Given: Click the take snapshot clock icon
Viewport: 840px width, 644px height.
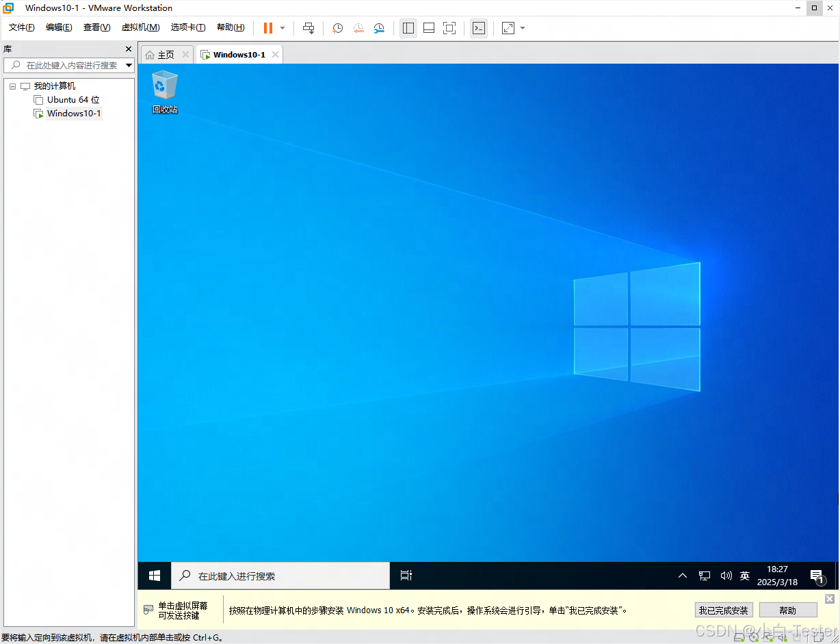Looking at the screenshot, I should click(338, 28).
